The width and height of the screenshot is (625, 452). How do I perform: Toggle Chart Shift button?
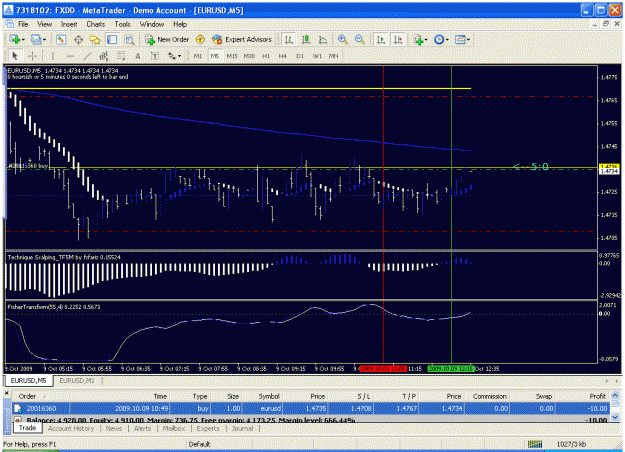click(x=398, y=39)
